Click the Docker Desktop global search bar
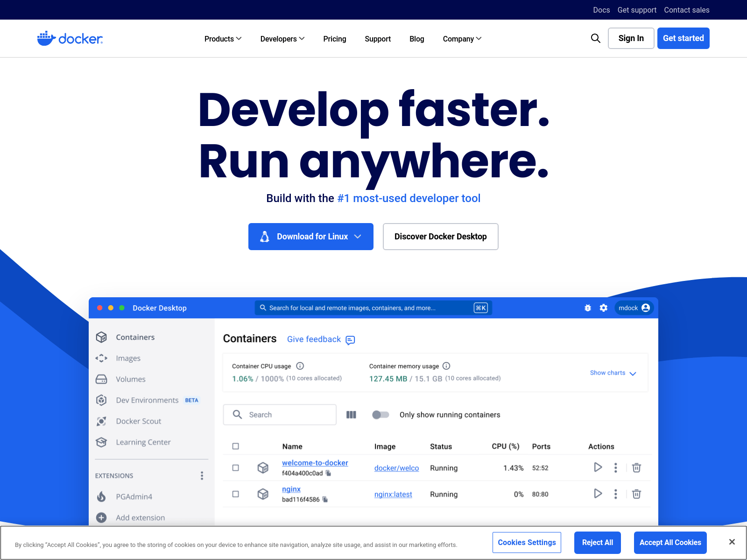The image size is (747, 560). [373, 308]
